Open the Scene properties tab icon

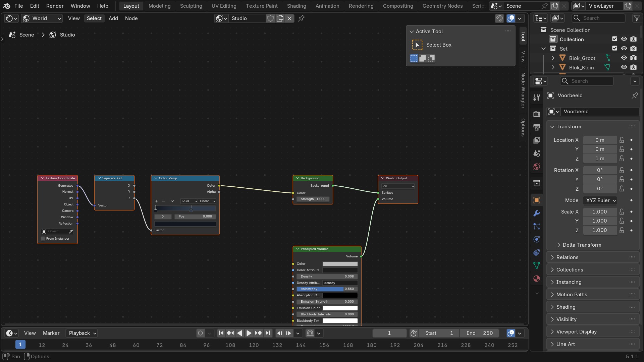click(537, 154)
